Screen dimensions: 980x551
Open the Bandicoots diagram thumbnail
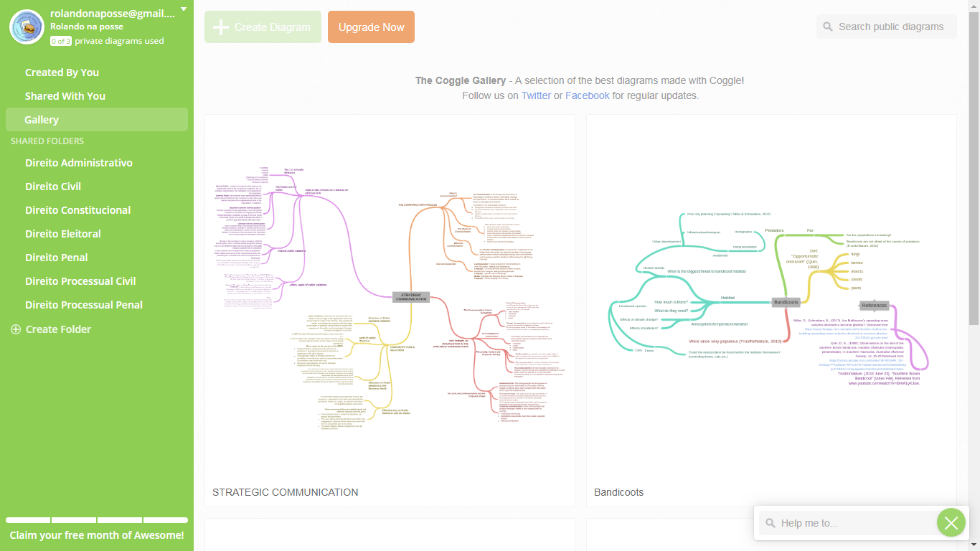coord(771,301)
